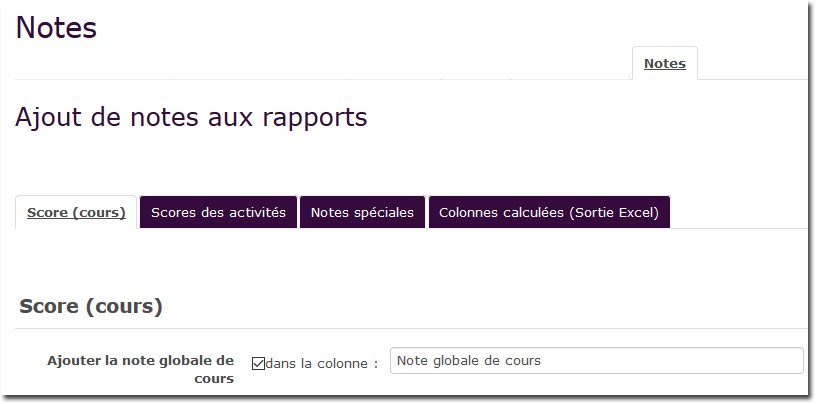Click the 'Ajout de notes aux rapports' heading
Viewport: 816px width, 404px height.
coord(191,118)
